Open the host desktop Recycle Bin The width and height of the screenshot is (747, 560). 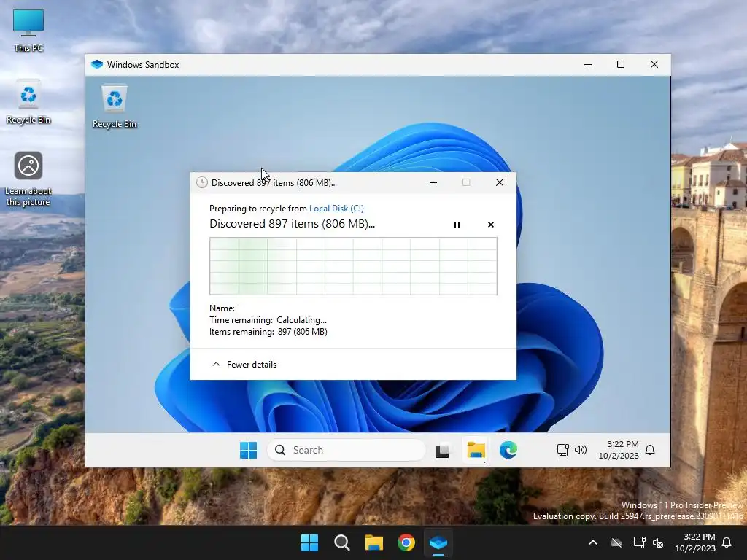pos(28,101)
